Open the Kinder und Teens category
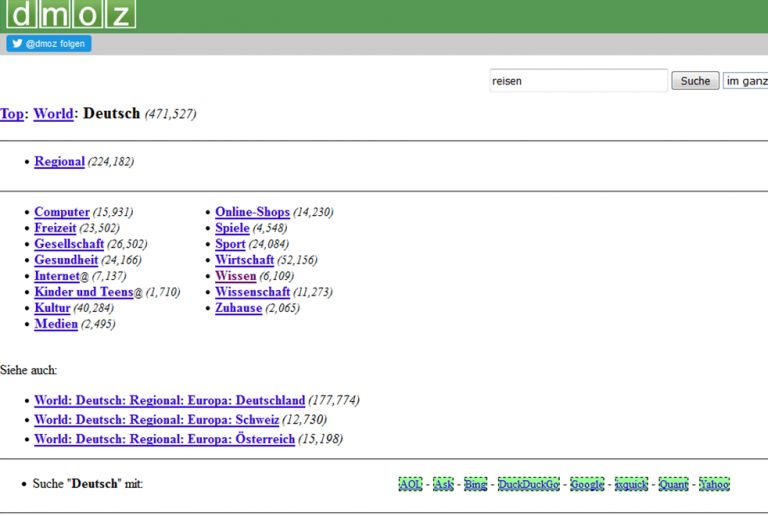768x516 pixels. click(x=84, y=292)
